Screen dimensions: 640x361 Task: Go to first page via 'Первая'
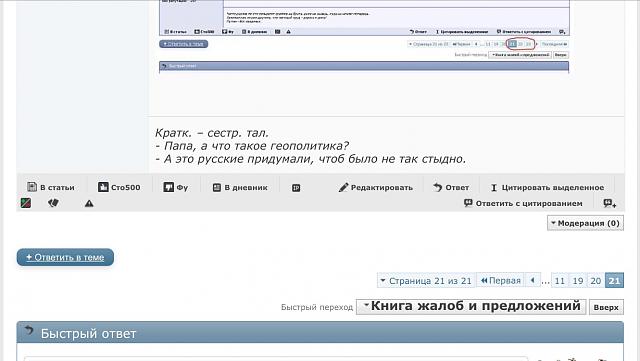[500, 281]
